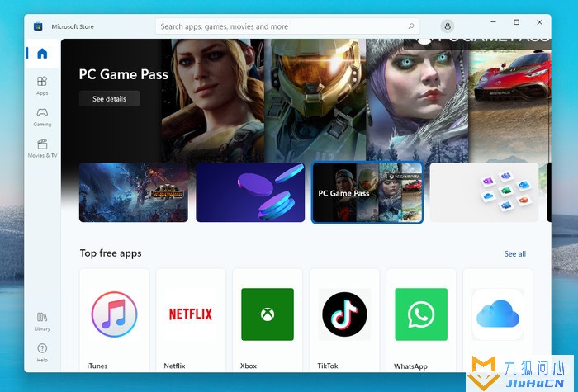Screen dimensions: 578x392
Task: Open the iCloud app tile
Action: (x=498, y=320)
